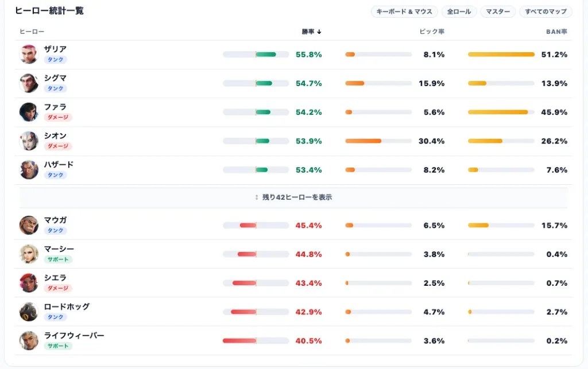Click Mercy (マーシー) hero avatar
The height and width of the screenshot is (369, 588).
click(x=29, y=254)
